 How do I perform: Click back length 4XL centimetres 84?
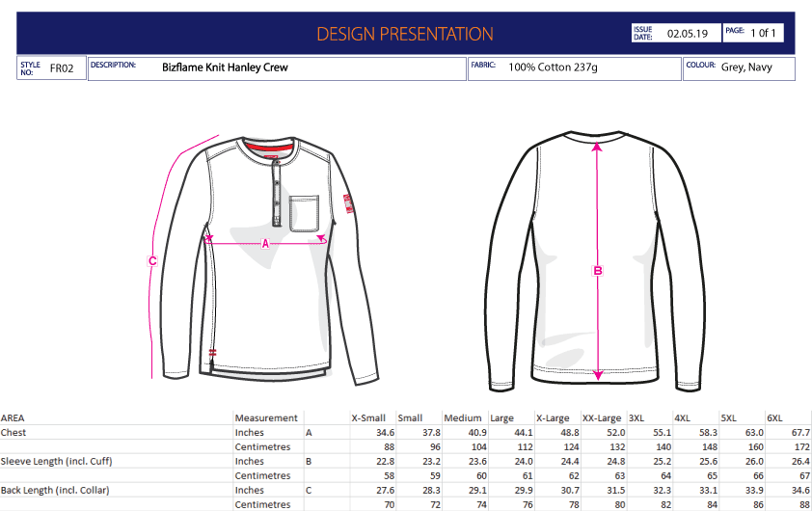coord(712,505)
